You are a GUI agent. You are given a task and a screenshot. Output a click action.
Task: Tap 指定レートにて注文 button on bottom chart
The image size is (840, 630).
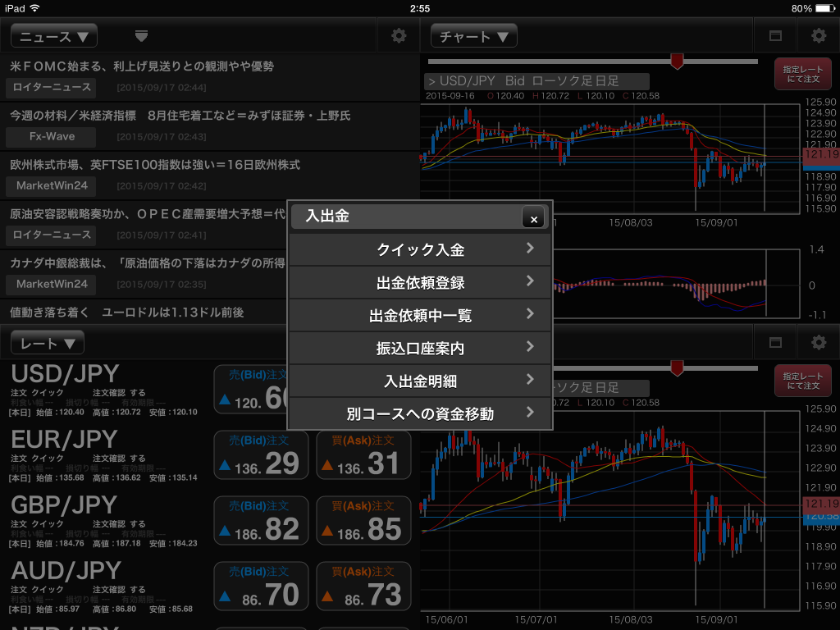[802, 381]
